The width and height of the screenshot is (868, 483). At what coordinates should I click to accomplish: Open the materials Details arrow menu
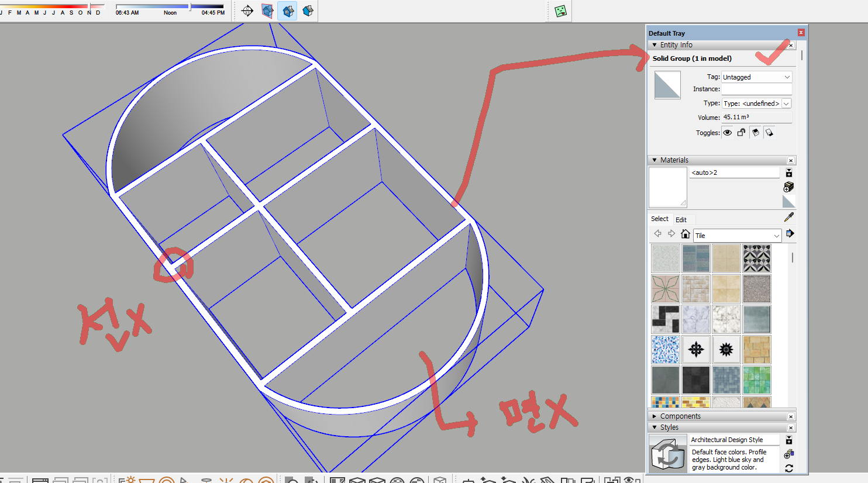point(790,234)
